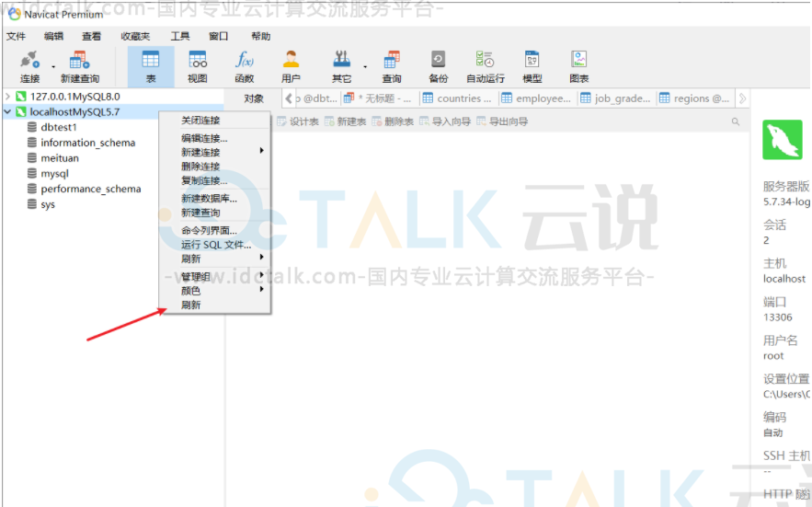
Task: Click the 新建表 new table button
Action: [346, 121]
